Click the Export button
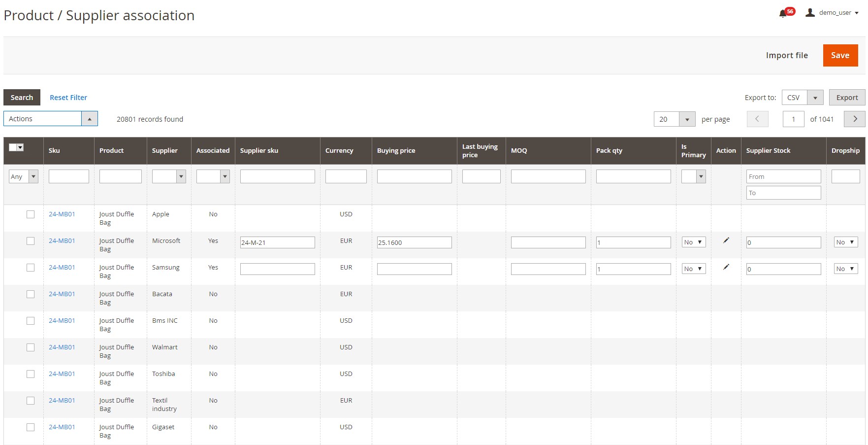 847,98
